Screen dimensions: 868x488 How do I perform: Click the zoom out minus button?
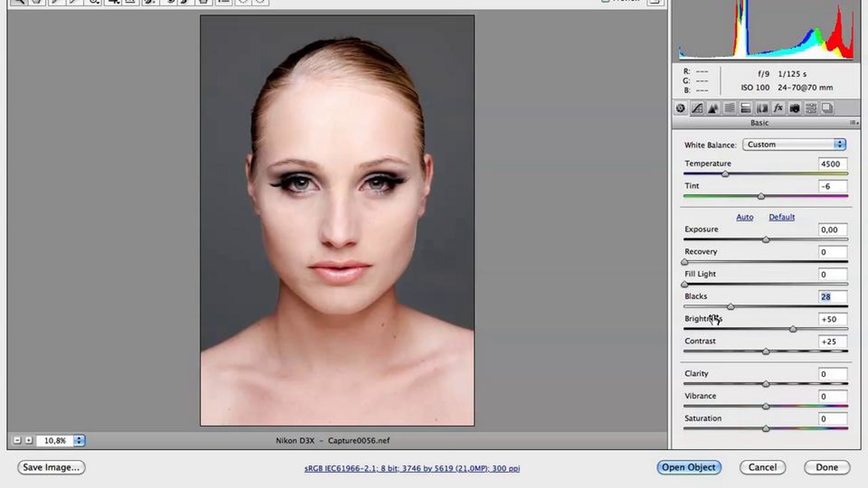coord(17,440)
